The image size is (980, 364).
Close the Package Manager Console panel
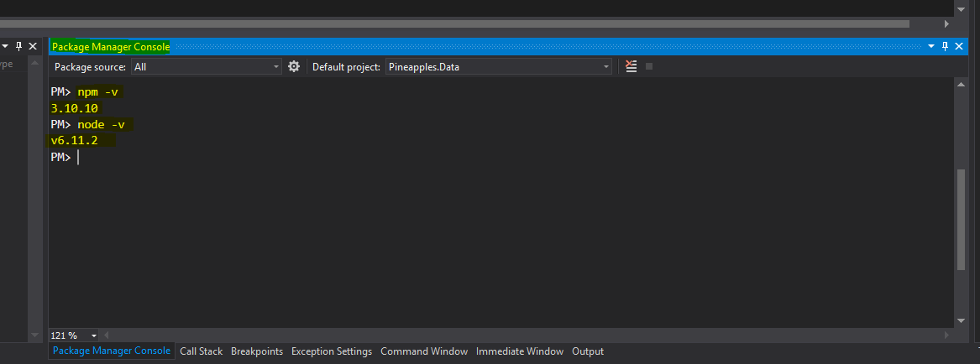pos(959,46)
